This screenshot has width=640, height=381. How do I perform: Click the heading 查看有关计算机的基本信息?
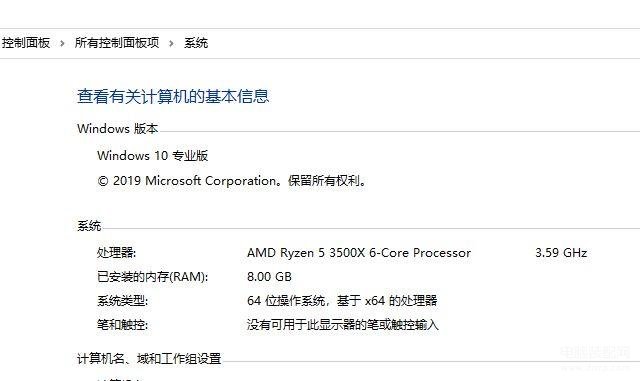click(x=173, y=96)
